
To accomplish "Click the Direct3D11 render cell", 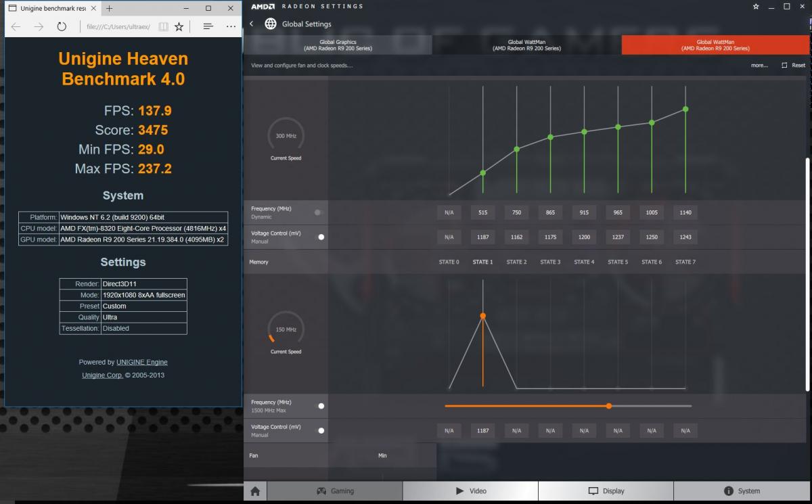I will [143, 284].
